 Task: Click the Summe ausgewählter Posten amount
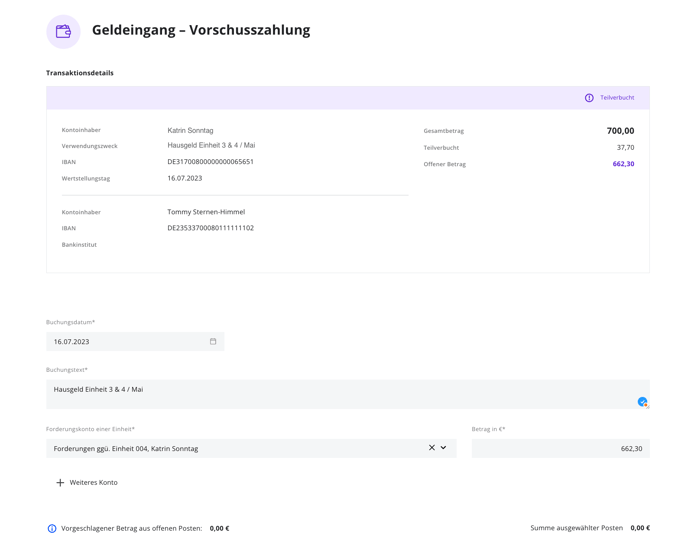pyautogui.click(x=640, y=528)
